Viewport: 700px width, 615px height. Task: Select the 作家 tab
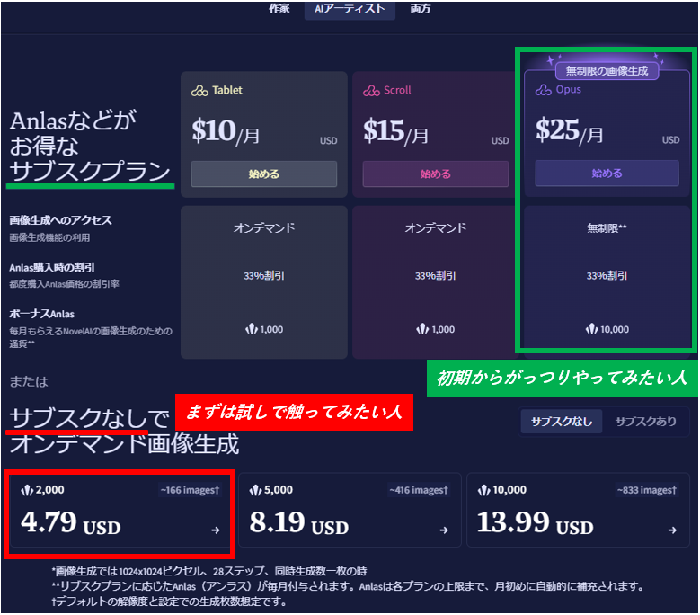279,9
